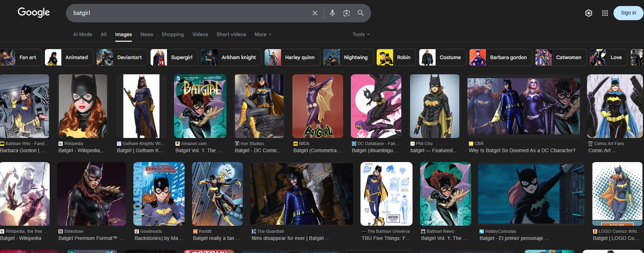
Task: Click the IMDb favicon
Action: pos(296,144)
